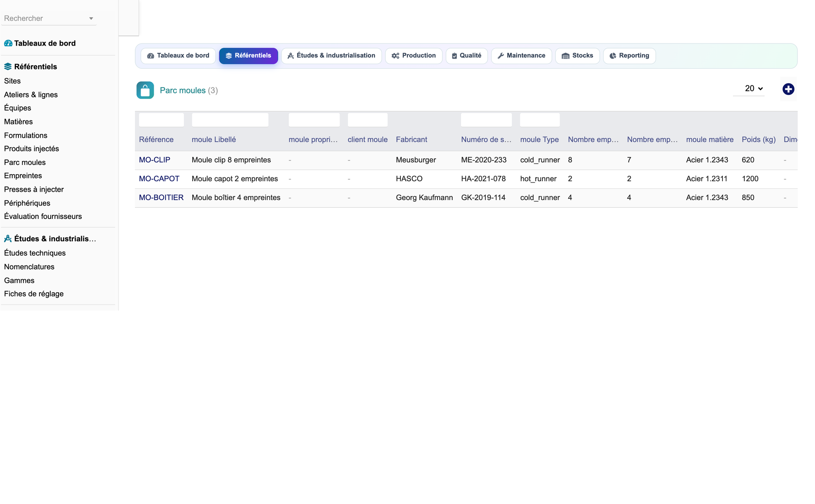Go to the Production tab

click(414, 56)
